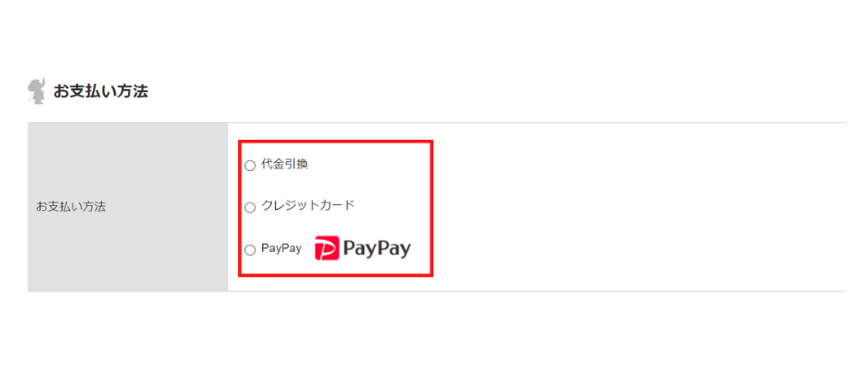Click empty gray area of label cell

tap(127, 255)
